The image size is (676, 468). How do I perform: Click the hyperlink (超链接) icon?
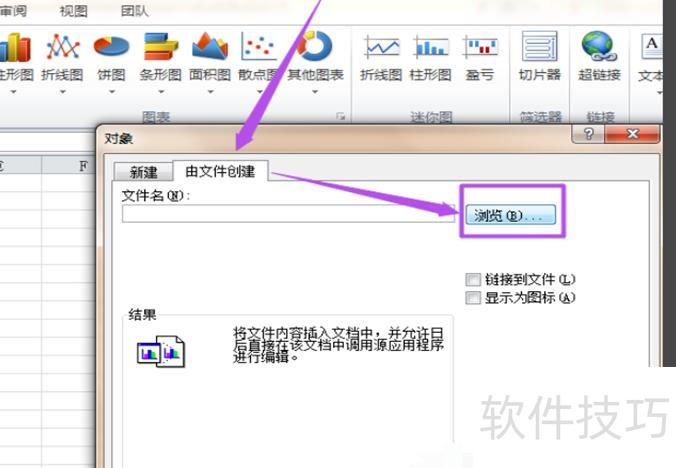coord(599,46)
